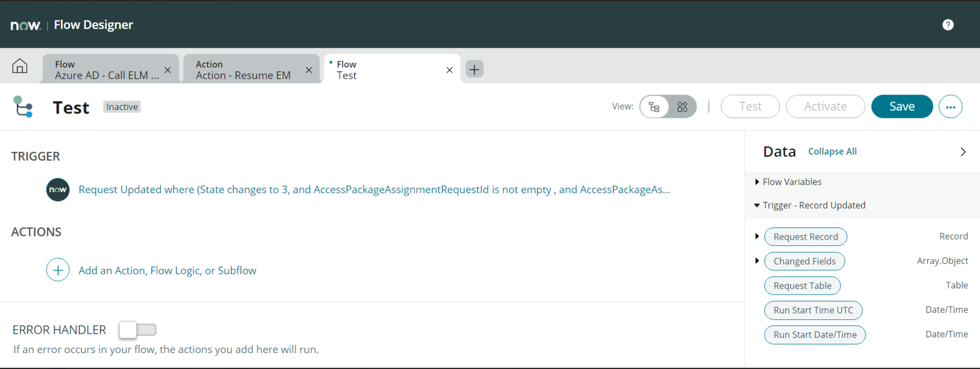Click the Test button

tap(750, 107)
